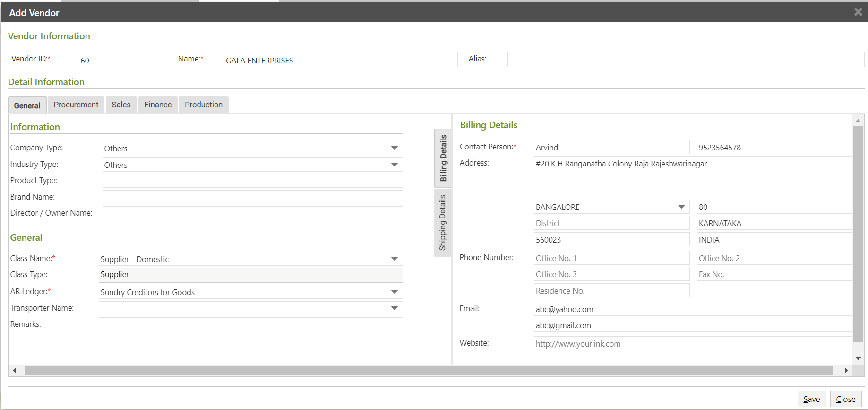
Task: Click the Website URL field
Action: pos(693,343)
